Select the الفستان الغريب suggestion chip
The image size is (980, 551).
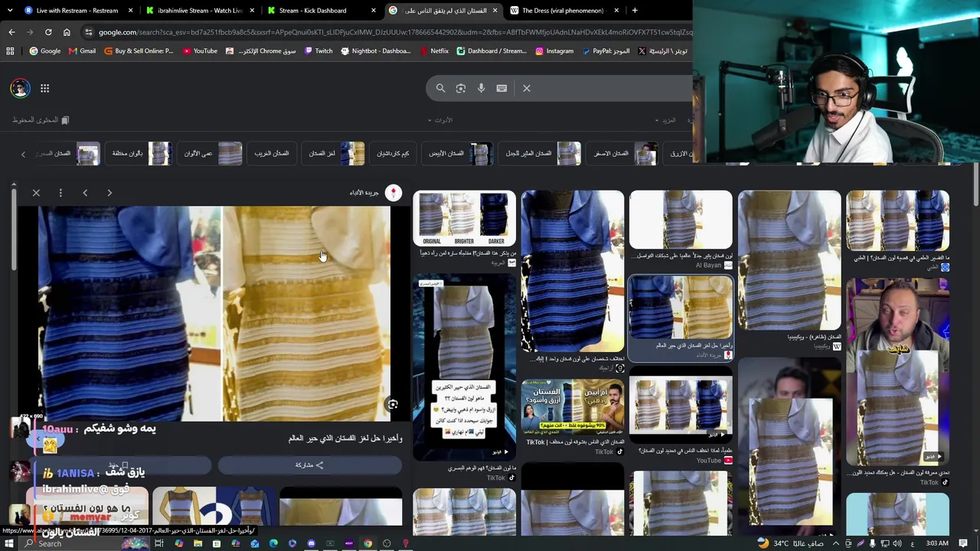click(x=272, y=153)
